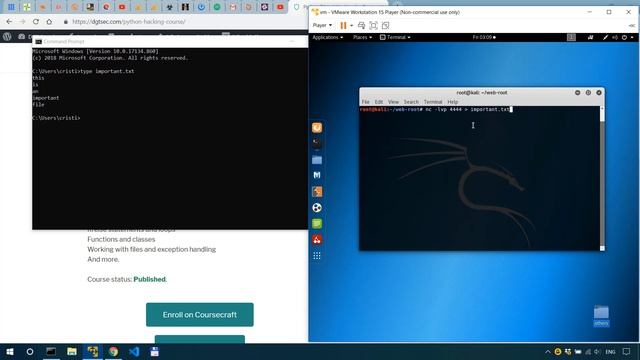640x360 pixels.
Task: Click Windows taskbar volume icon
Action: 598,352
